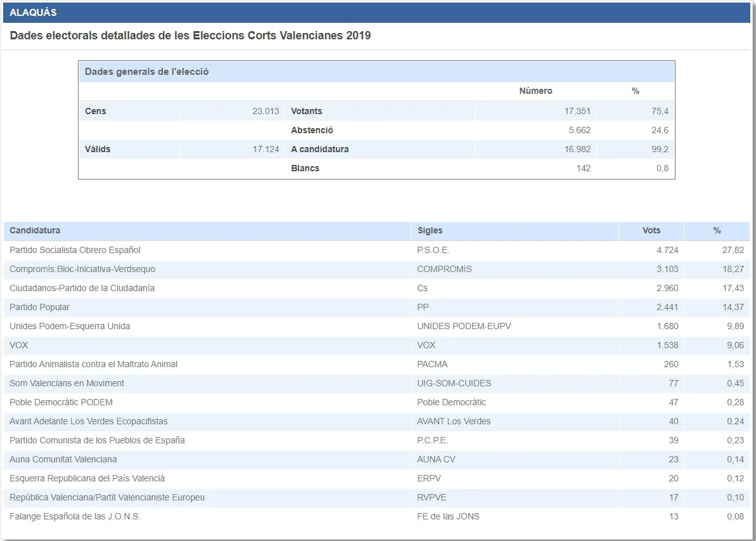Click the 'A candidatura' label

tap(319, 149)
